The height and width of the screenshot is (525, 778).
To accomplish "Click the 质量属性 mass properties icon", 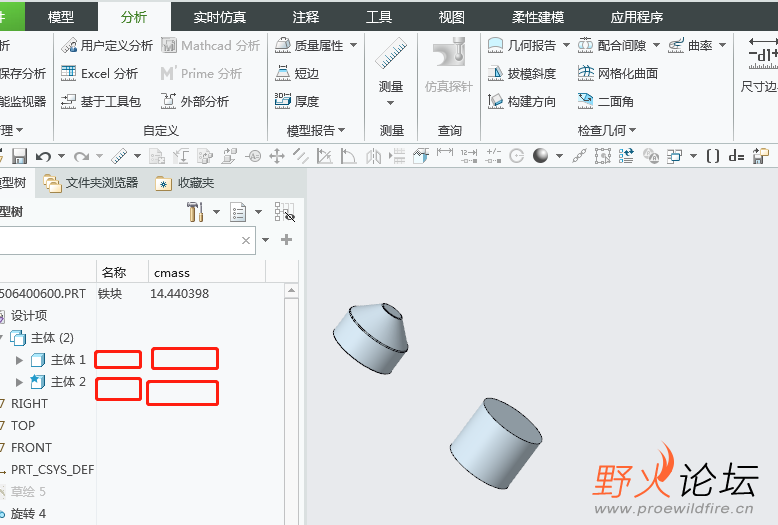I will [283, 46].
